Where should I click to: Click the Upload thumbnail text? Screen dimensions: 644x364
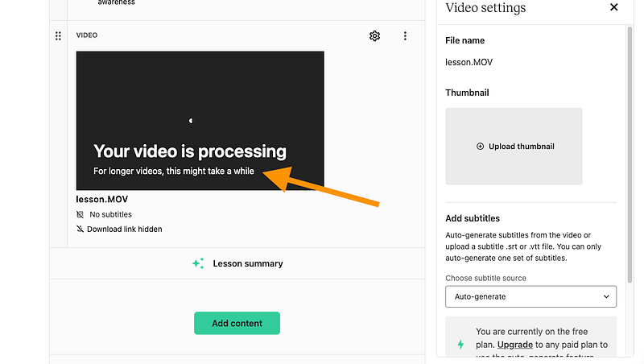point(521,147)
